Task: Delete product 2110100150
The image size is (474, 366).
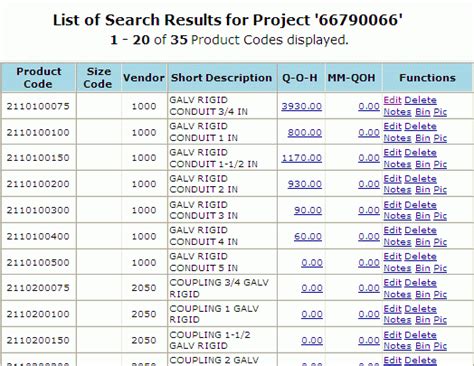Action: (x=420, y=152)
